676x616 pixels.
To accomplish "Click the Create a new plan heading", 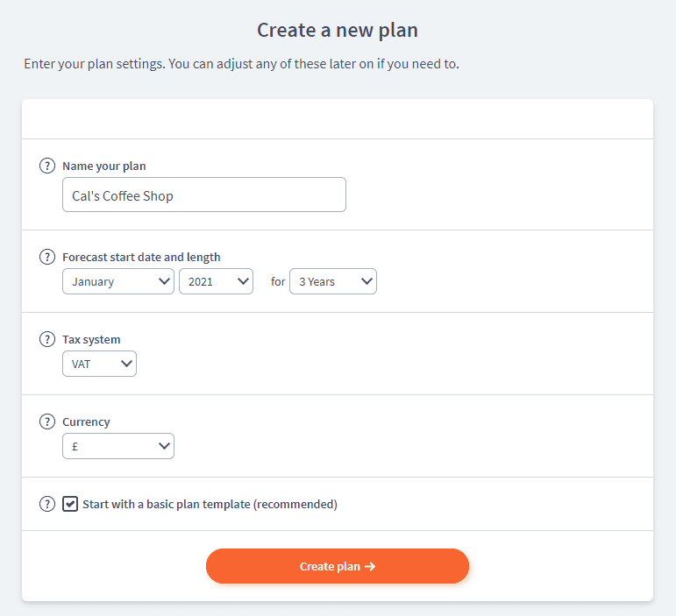I will coord(338,30).
